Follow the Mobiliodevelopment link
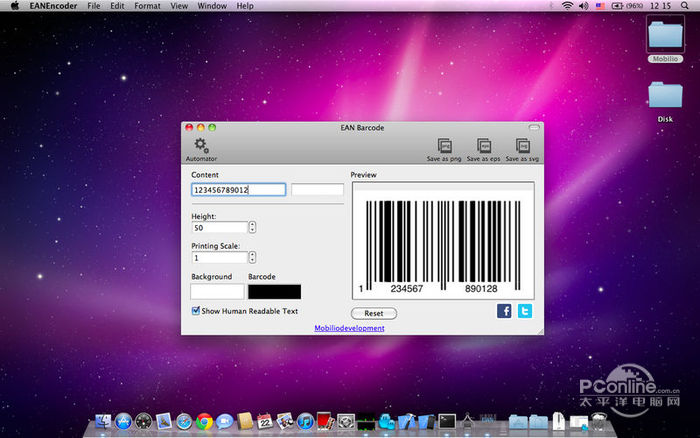 (349, 328)
